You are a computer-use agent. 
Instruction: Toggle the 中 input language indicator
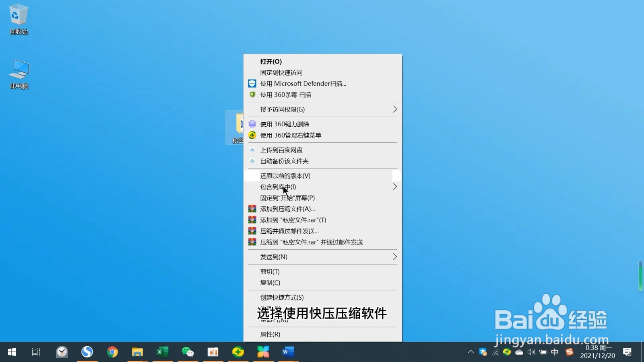click(555, 352)
